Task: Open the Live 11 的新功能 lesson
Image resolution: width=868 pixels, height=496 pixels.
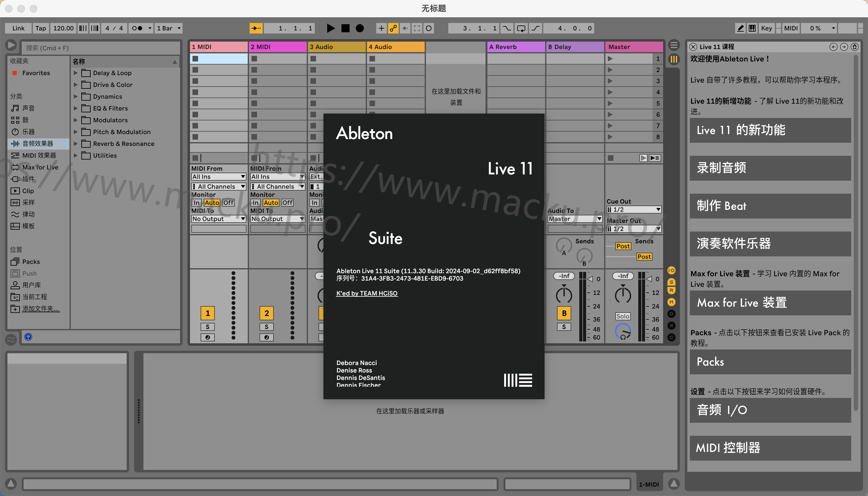Action: tap(770, 130)
